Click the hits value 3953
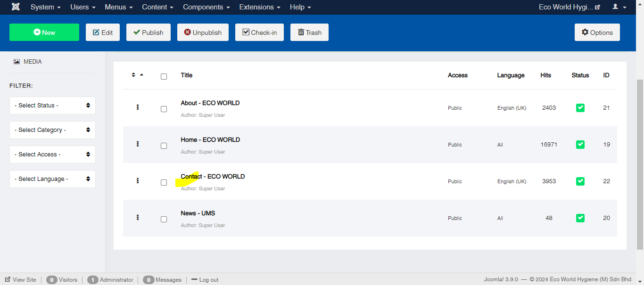The height and width of the screenshot is (285, 644). (x=549, y=181)
